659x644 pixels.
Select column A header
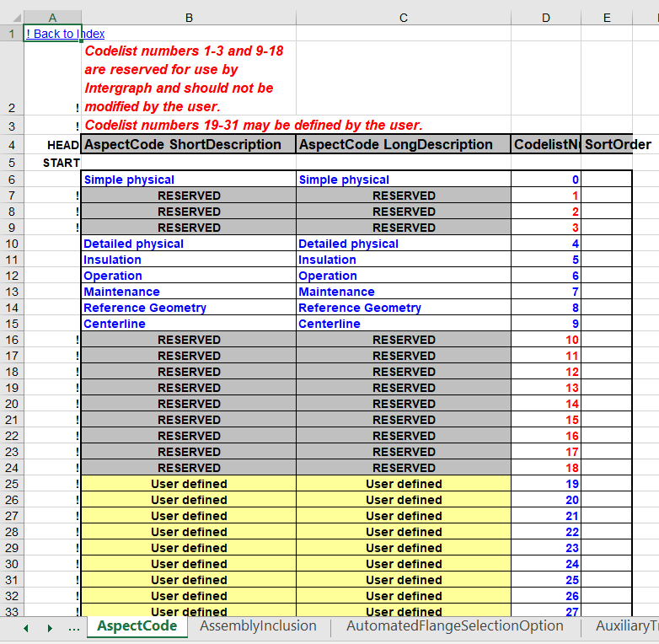pos(52,18)
